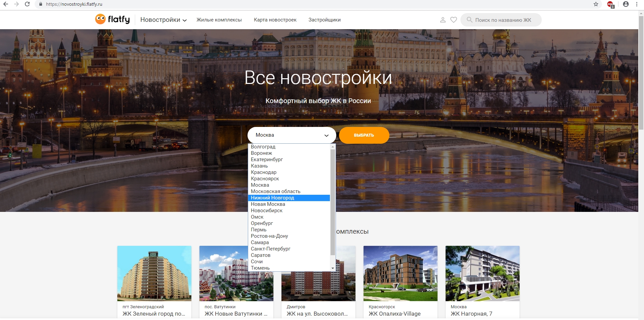Reload the page with refresh icon

[x=28, y=4]
